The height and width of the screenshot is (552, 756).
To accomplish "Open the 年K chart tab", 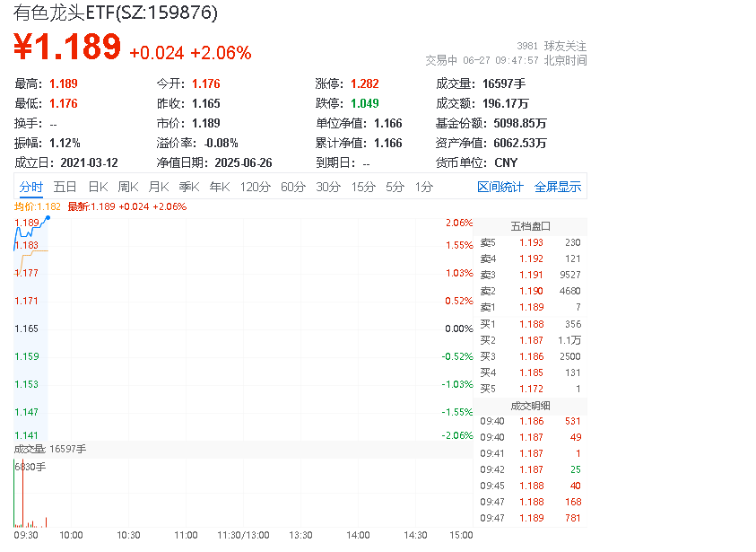I will pos(220,187).
